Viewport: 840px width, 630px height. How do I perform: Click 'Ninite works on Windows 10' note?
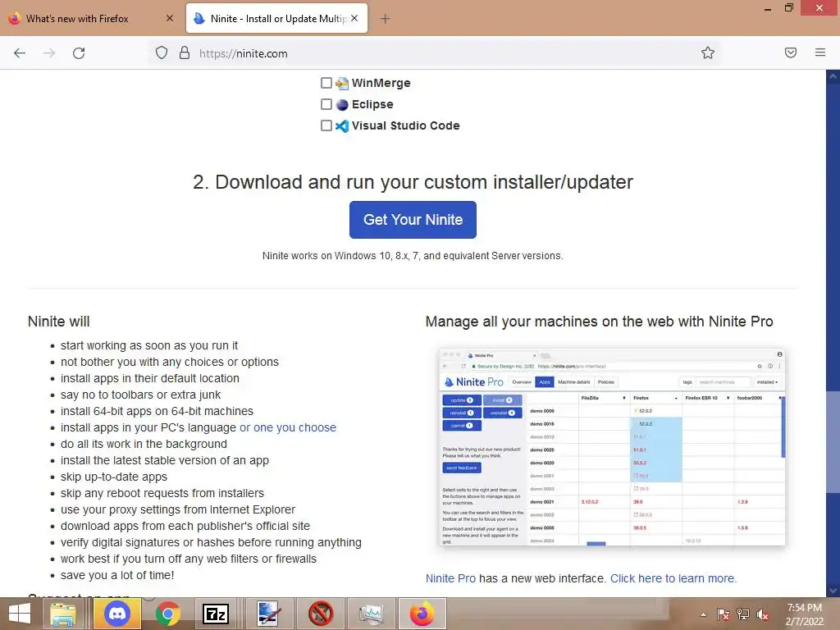[x=413, y=256]
